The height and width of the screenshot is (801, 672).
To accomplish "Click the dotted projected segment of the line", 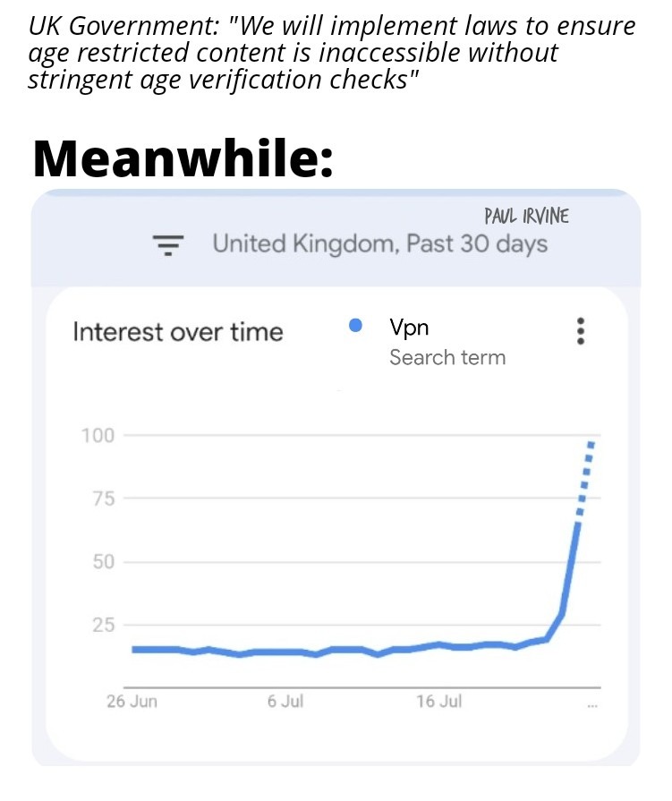I will (x=585, y=478).
